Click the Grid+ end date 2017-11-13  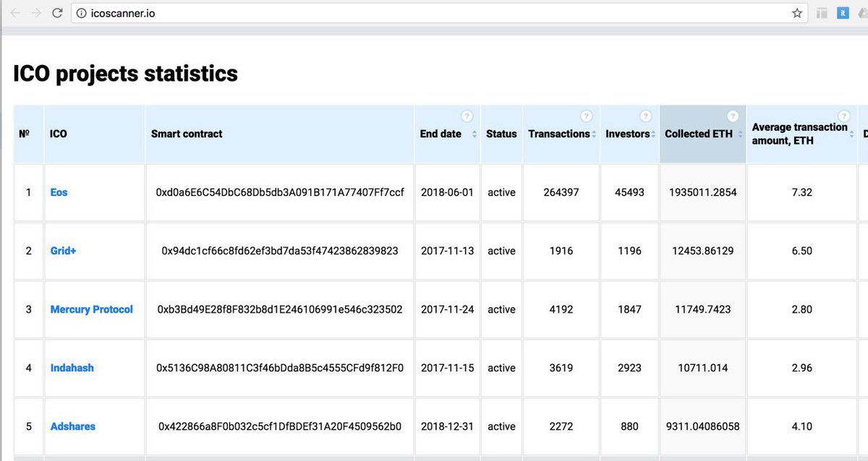tap(447, 251)
